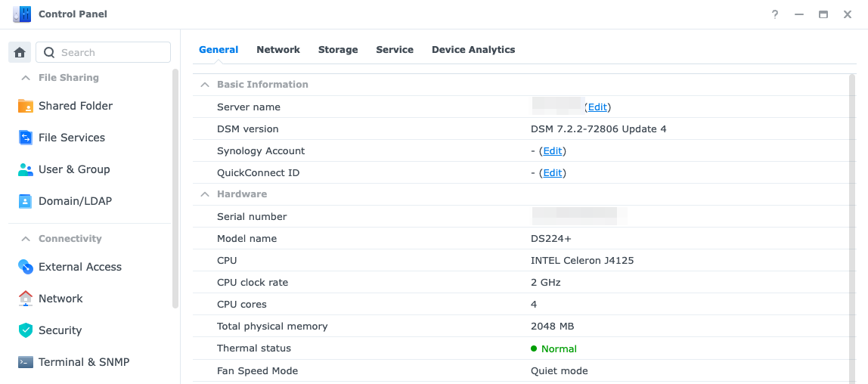Edit the Server name

(x=597, y=107)
